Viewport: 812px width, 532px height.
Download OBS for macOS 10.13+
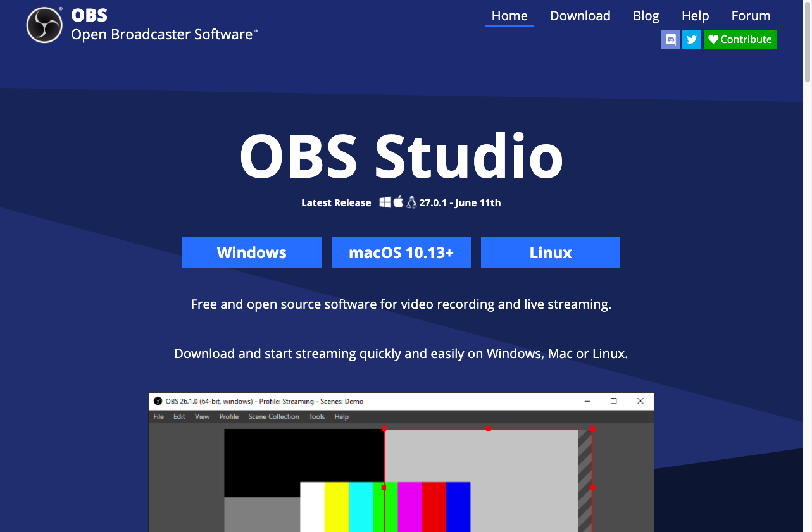(401, 252)
